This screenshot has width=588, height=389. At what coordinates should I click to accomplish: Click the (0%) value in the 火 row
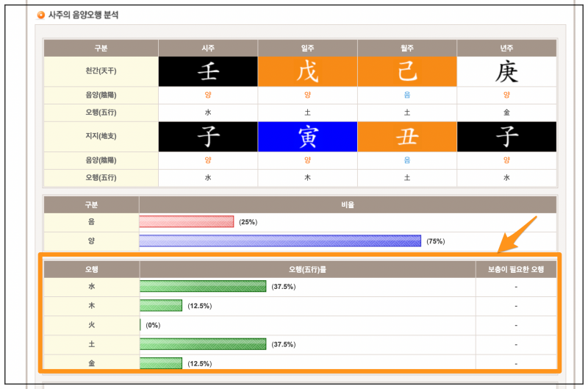click(153, 325)
